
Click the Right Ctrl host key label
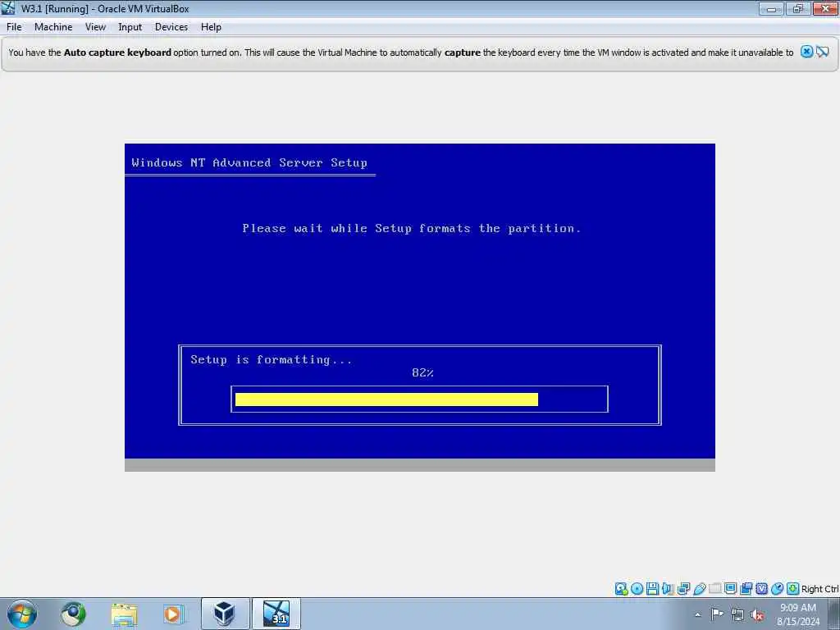[x=819, y=589]
